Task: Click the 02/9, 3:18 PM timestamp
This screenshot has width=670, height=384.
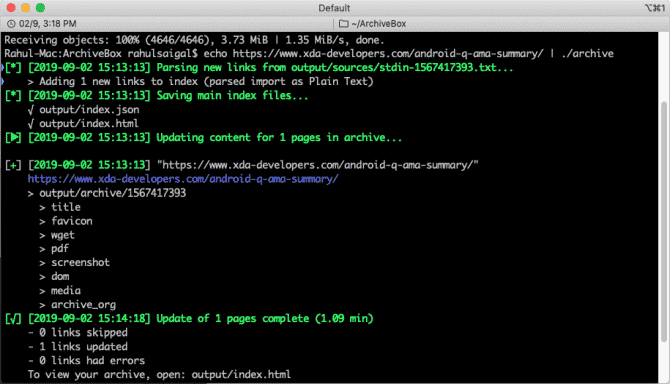Action: pos(48,24)
